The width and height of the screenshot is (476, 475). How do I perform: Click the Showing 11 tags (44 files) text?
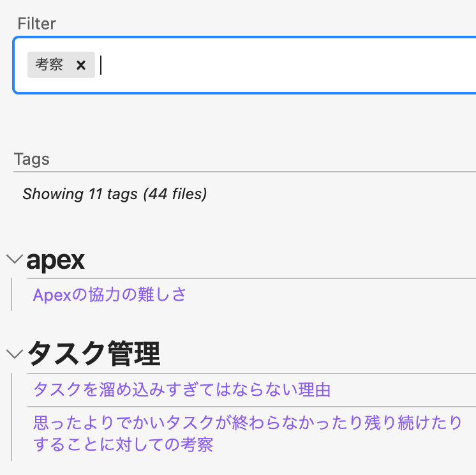point(115,193)
